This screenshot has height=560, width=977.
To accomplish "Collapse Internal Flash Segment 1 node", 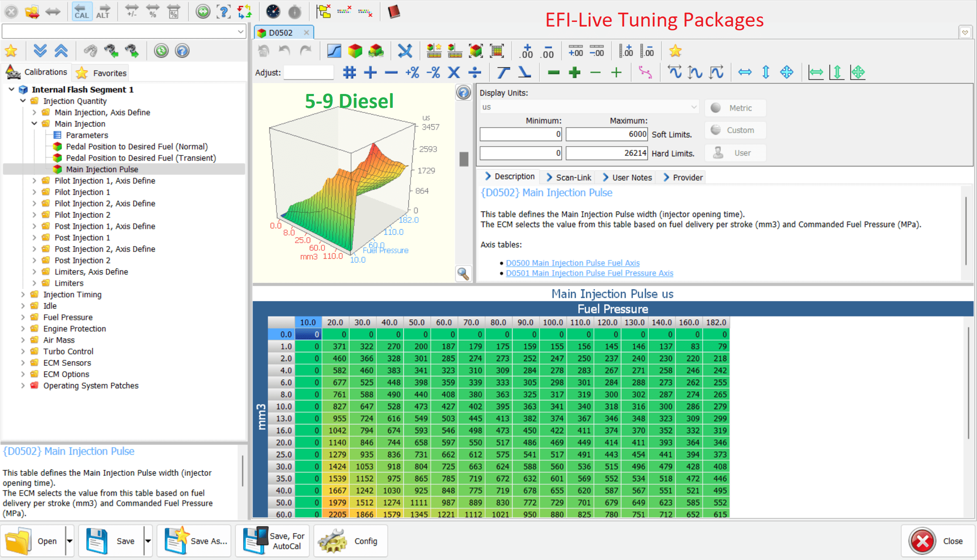I will [12, 89].
